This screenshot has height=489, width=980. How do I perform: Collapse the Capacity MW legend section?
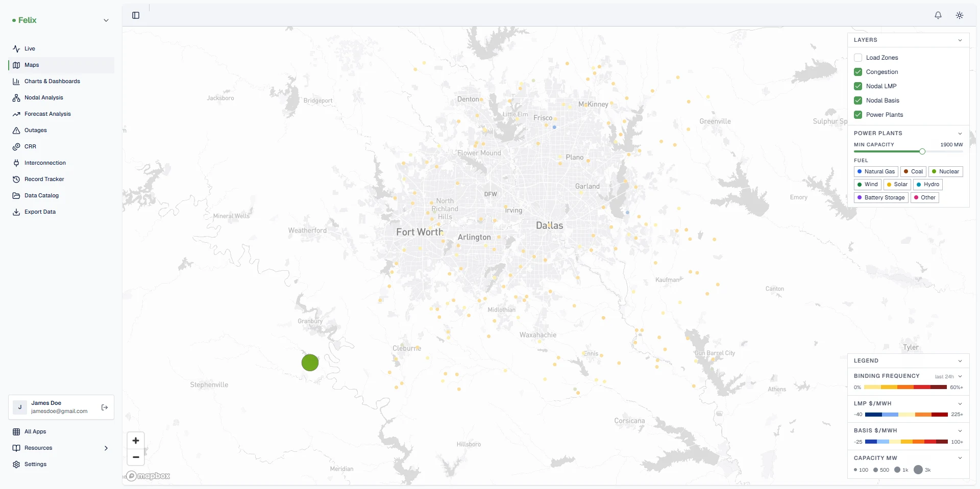(x=960, y=458)
